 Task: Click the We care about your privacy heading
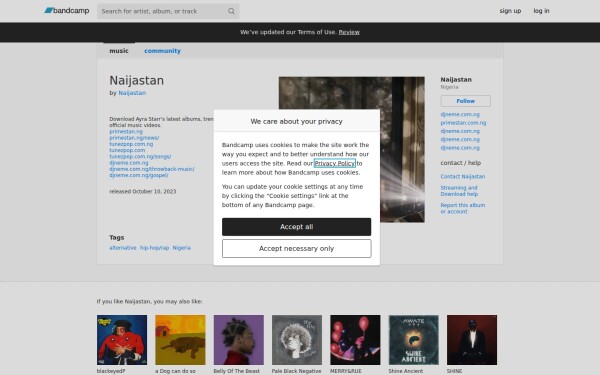[x=297, y=121]
